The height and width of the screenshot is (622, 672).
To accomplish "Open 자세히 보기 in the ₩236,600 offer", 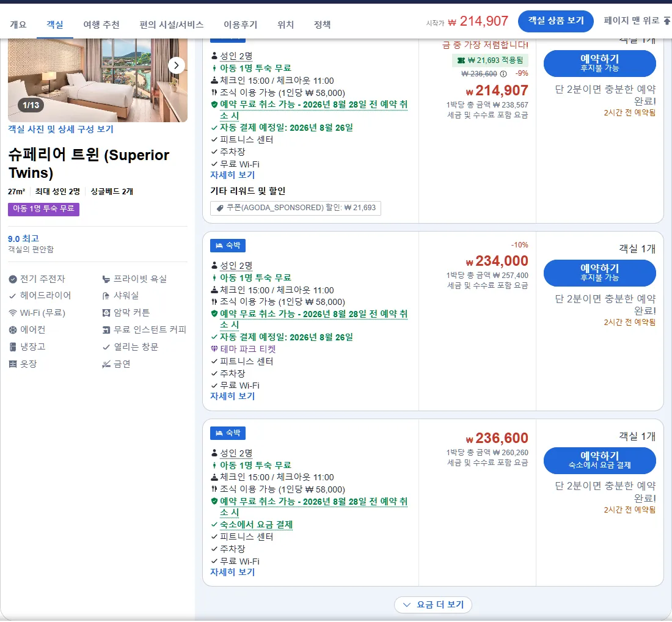I will pyautogui.click(x=232, y=572).
